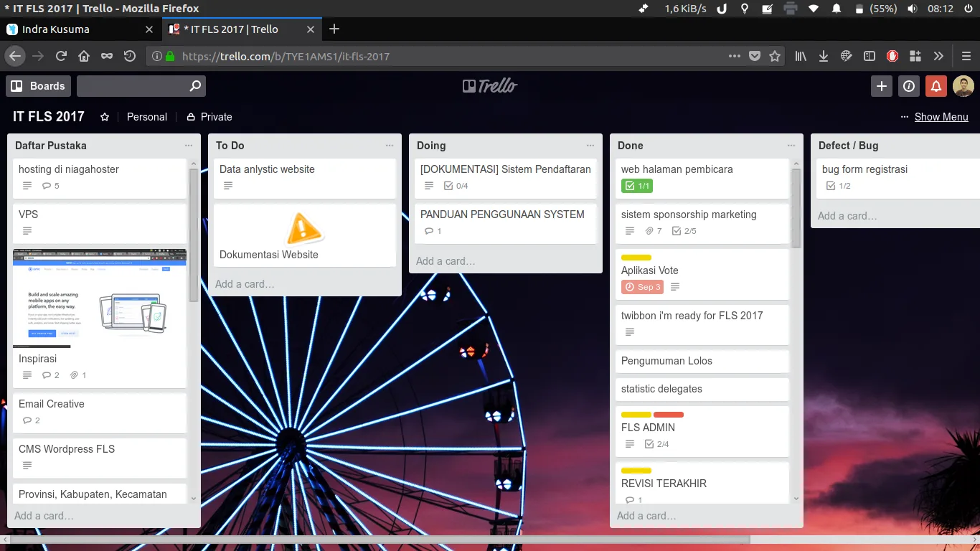Create new board with plus icon
This screenshot has width=980, height=551.
pos(882,86)
